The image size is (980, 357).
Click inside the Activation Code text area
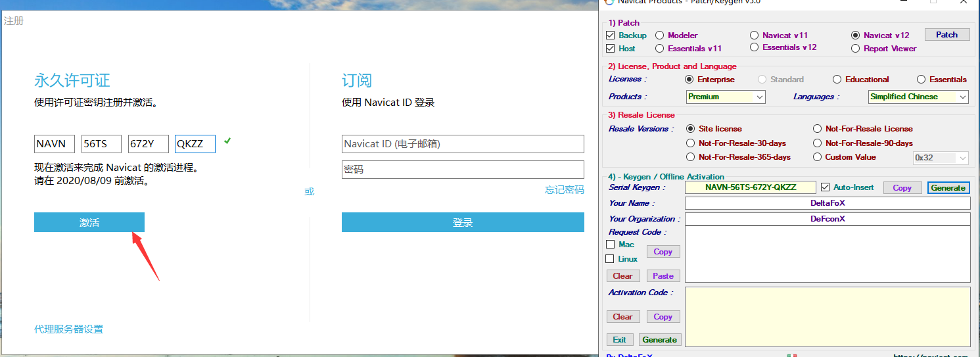pos(828,316)
